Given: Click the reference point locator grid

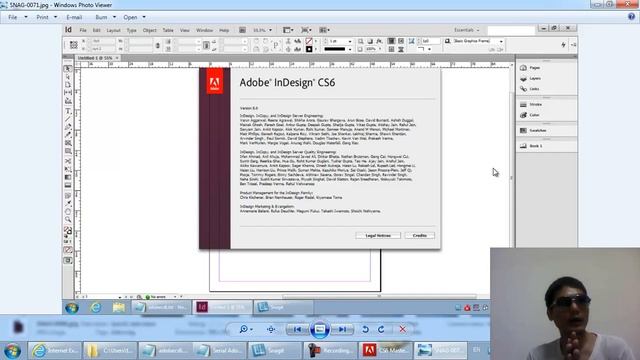Looking at the screenshot, I should pyautogui.click(x=73, y=45).
